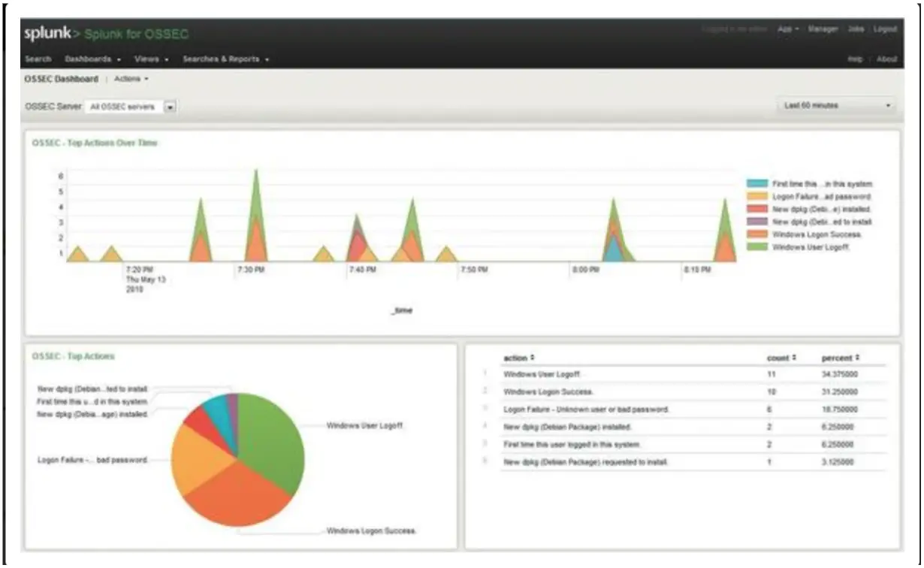Select New dpkg requested to install row
The width and height of the screenshot is (924, 568).
pos(683,461)
